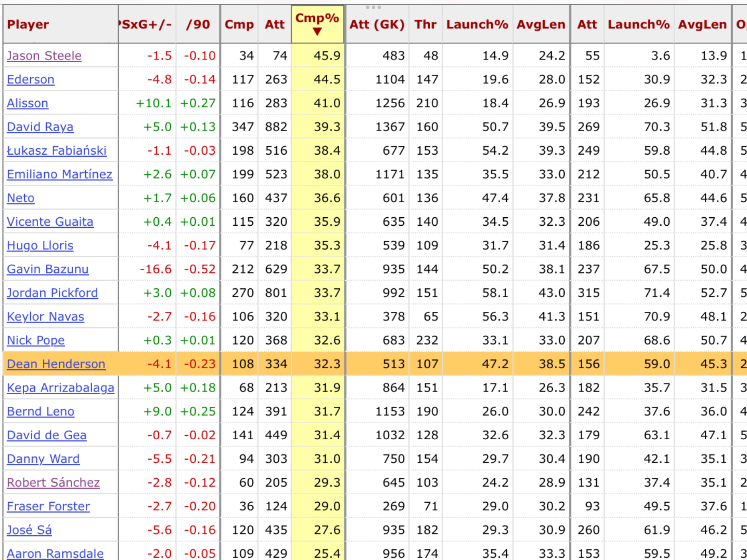Select Kepa Arrizabalaga's Launch% value 17.1
The image size is (747, 560).
click(495, 388)
